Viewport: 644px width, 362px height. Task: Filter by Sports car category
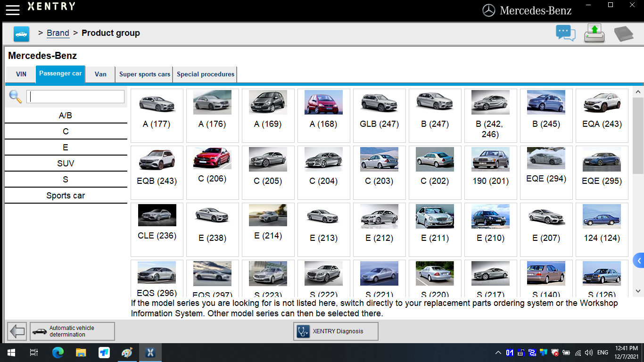[x=66, y=196]
